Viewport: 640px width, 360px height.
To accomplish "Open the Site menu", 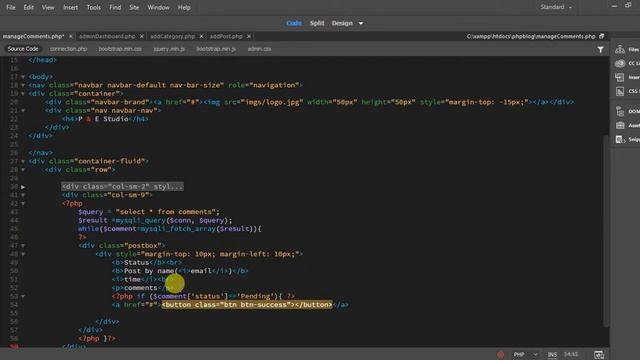I will (x=134, y=7).
